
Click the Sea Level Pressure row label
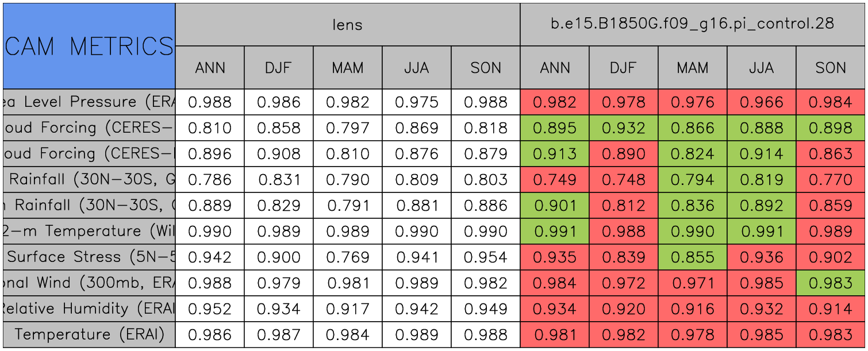[x=89, y=102]
